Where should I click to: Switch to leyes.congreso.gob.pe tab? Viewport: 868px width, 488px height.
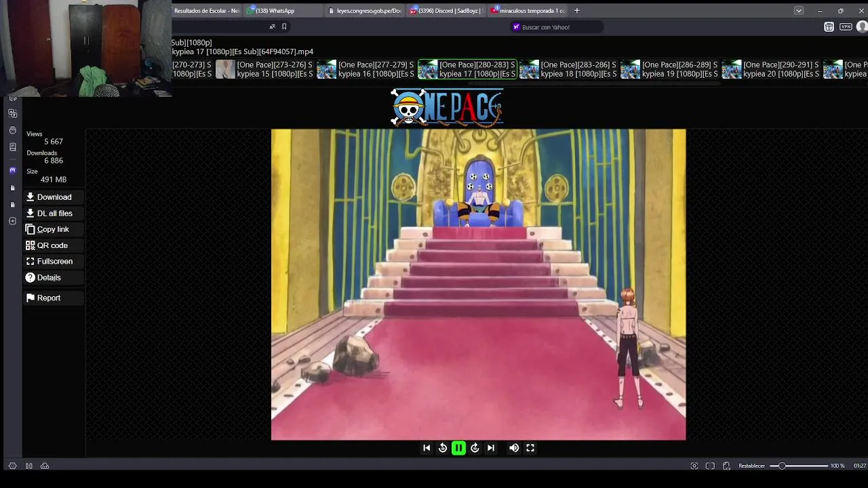coord(365,11)
